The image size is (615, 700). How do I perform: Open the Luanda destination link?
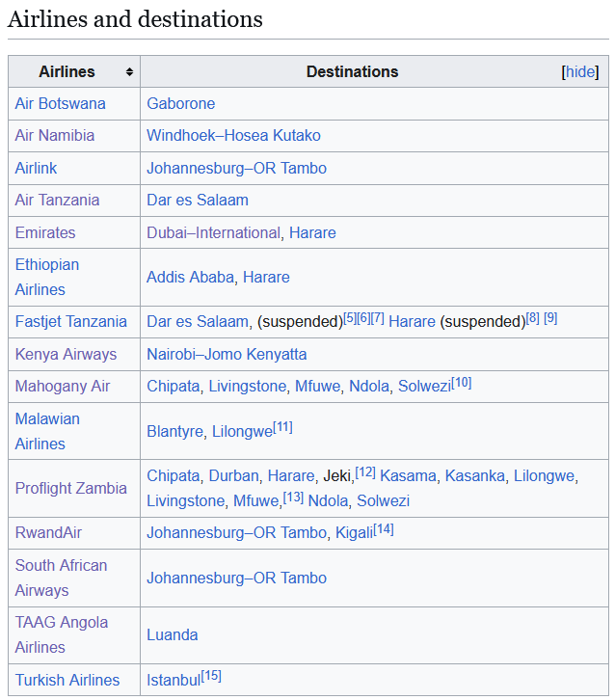coord(173,634)
